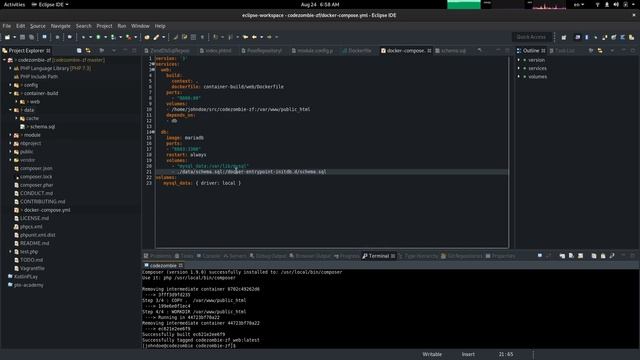Click the date and time clock
The image size is (640, 360).
tap(320, 4)
